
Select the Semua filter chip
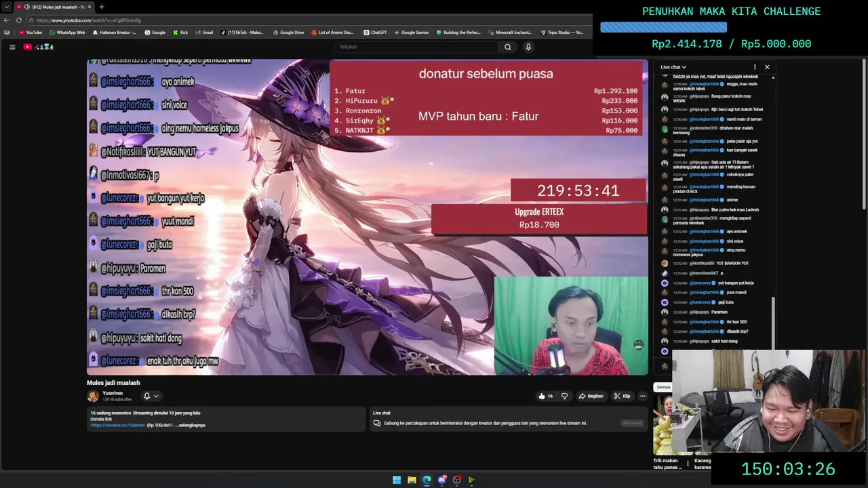(663, 387)
